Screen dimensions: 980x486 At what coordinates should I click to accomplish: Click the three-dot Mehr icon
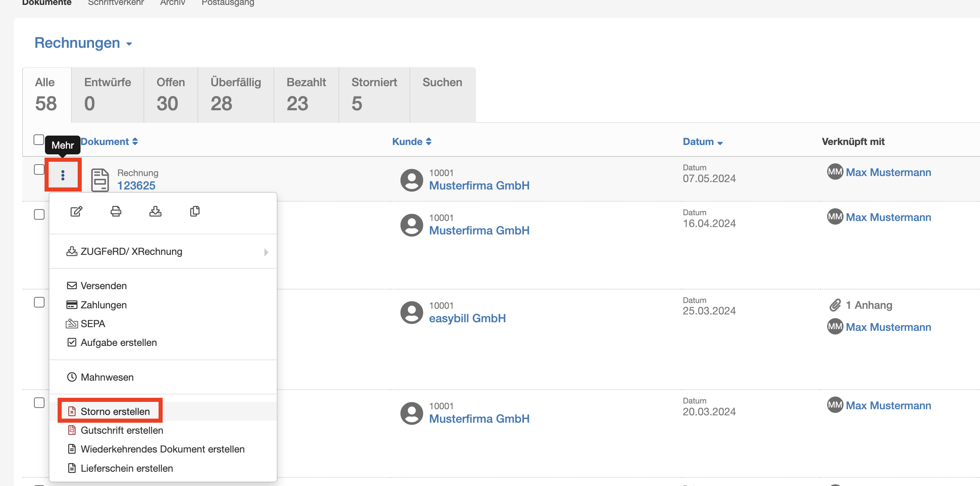coord(63,175)
